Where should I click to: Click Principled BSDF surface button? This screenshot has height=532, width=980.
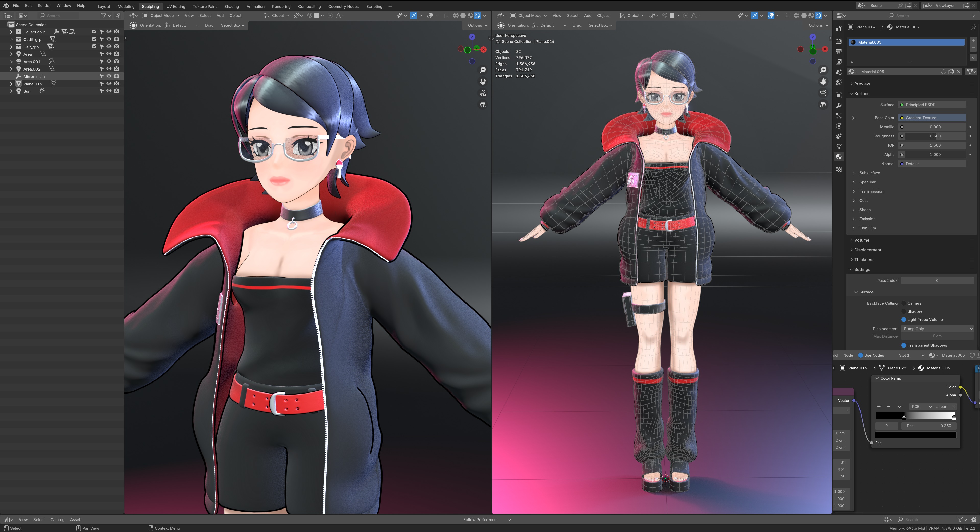click(x=932, y=105)
